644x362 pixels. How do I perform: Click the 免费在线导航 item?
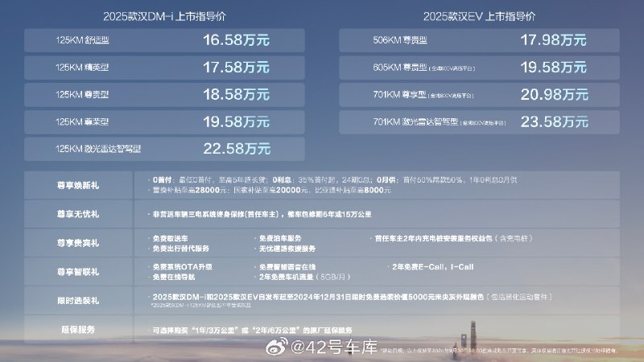(174, 277)
